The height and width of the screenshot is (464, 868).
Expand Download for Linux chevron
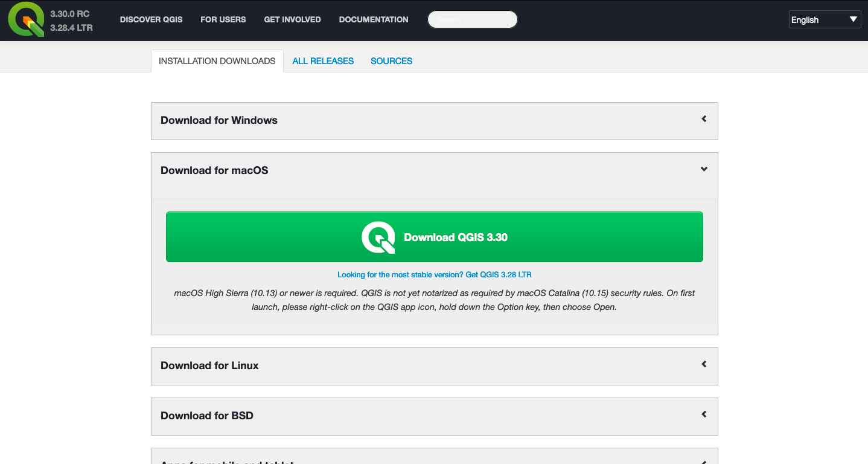[x=704, y=364]
